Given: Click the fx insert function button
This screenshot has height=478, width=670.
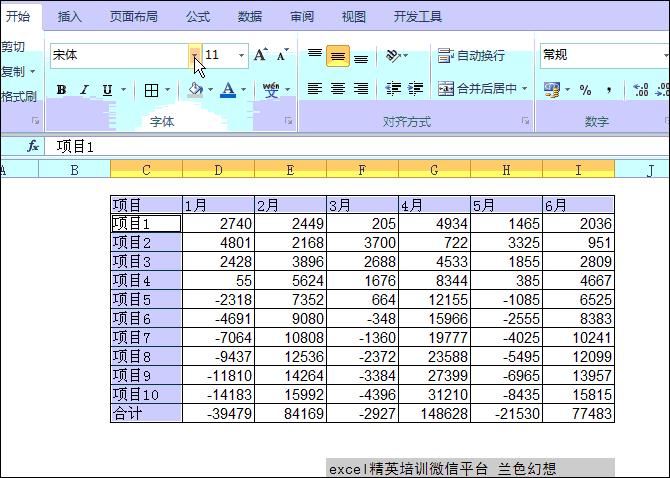Looking at the screenshot, I should pos(33,147).
